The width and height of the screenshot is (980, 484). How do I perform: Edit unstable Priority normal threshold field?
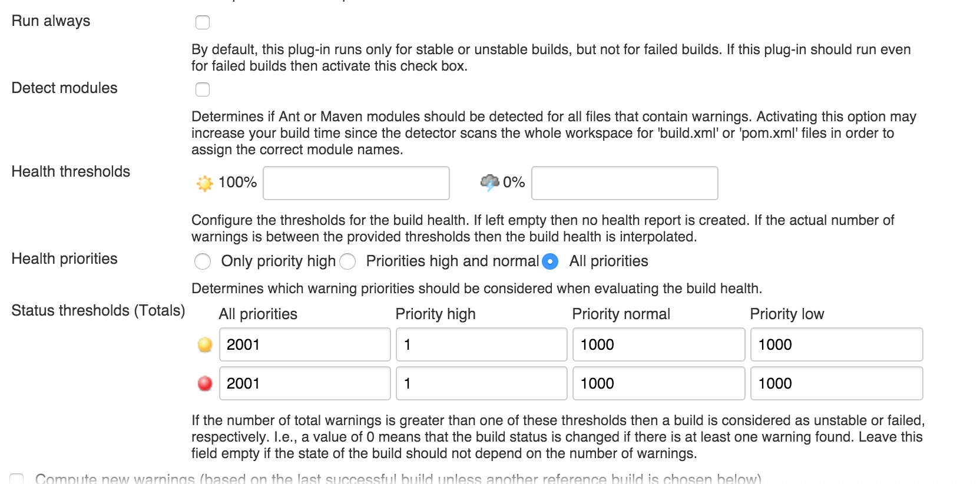(658, 344)
